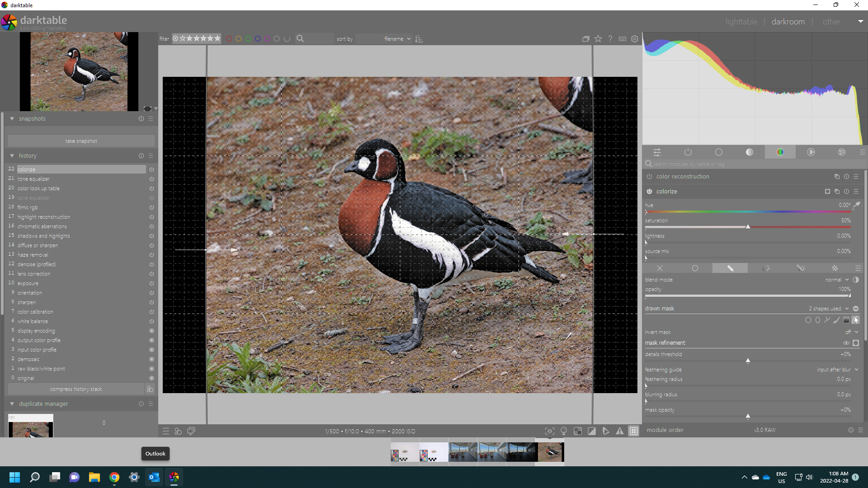The image size is (868, 488).
Task: Toggle the guide lines grid icon
Action: click(x=634, y=431)
